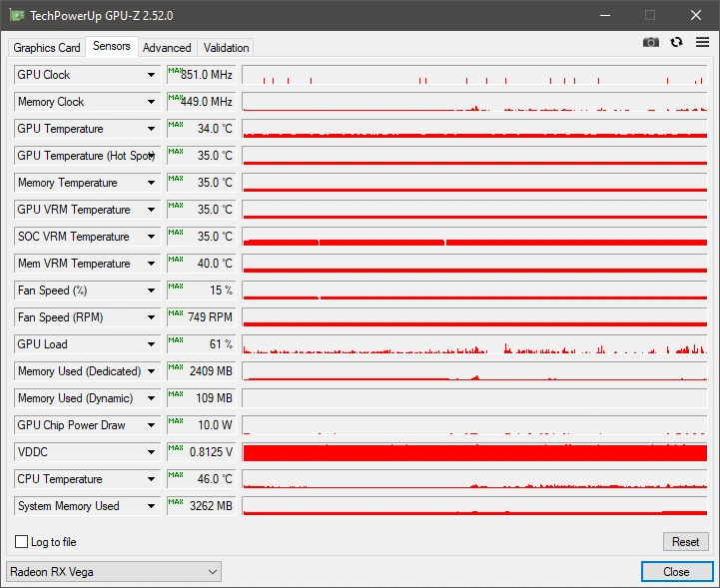Image resolution: width=720 pixels, height=588 pixels.
Task: Open the System Memory Used dropdown
Action: [87, 506]
